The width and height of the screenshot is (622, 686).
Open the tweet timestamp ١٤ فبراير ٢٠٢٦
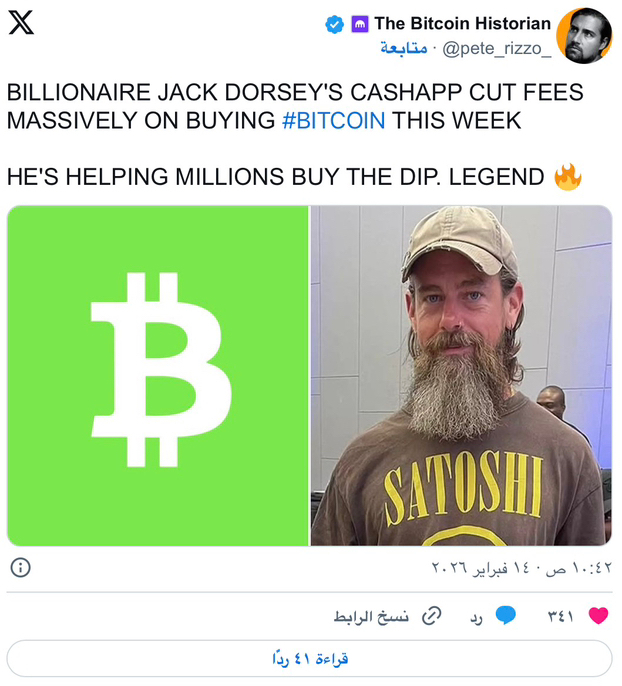pos(521,568)
